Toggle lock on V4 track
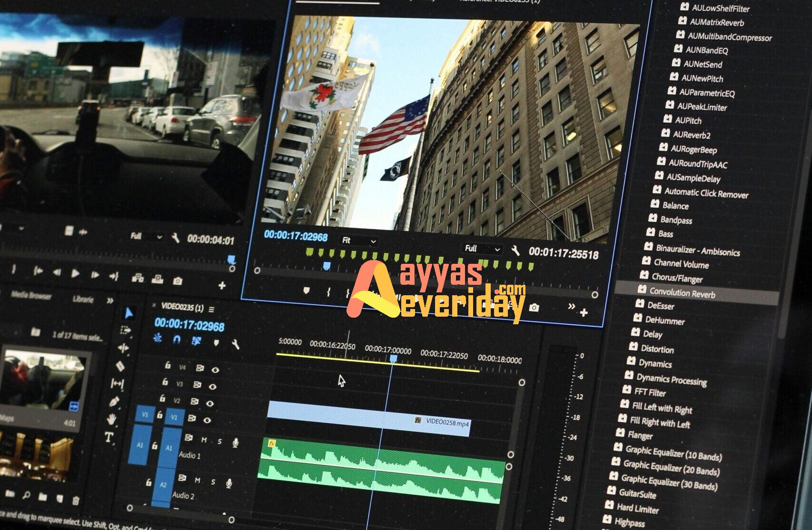 click(168, 365)
